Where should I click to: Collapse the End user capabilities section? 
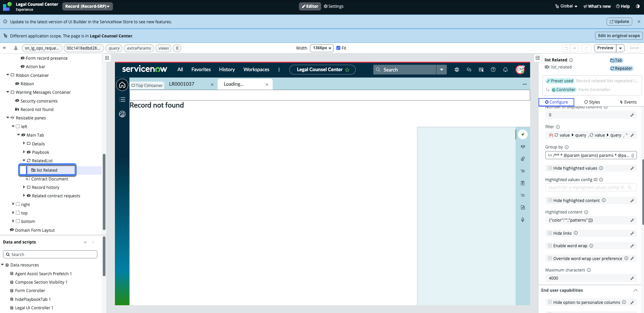tap(635, 290)
